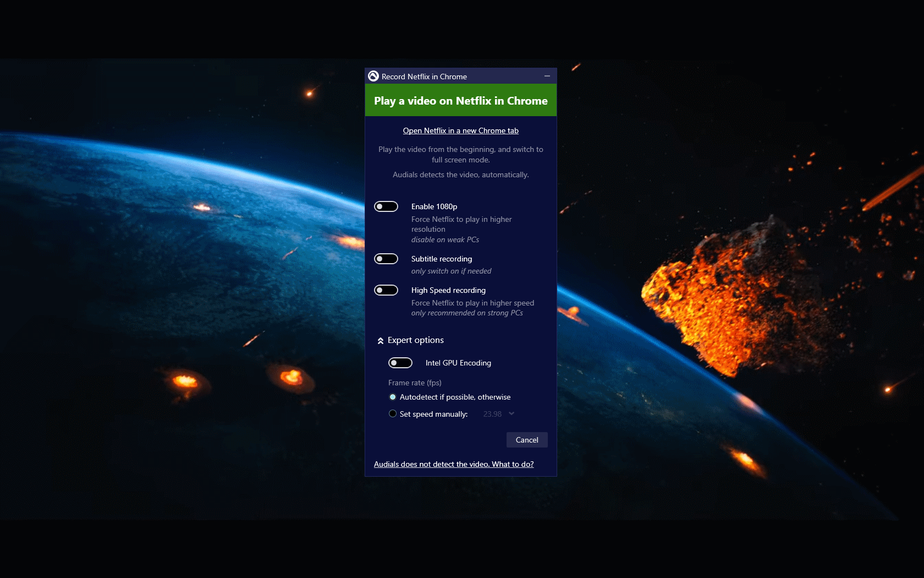
Task: Click the 23.98 frame rate value
Action: click(492, 414)
